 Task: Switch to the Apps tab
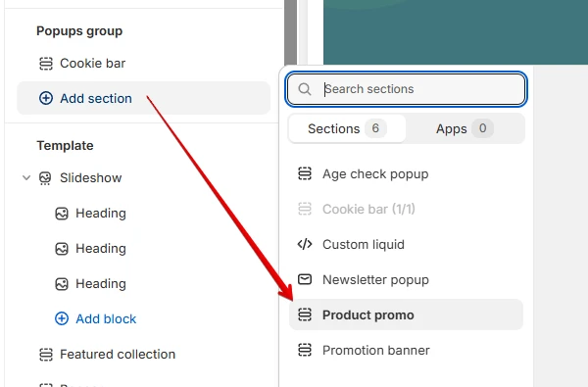coord(465,128)
